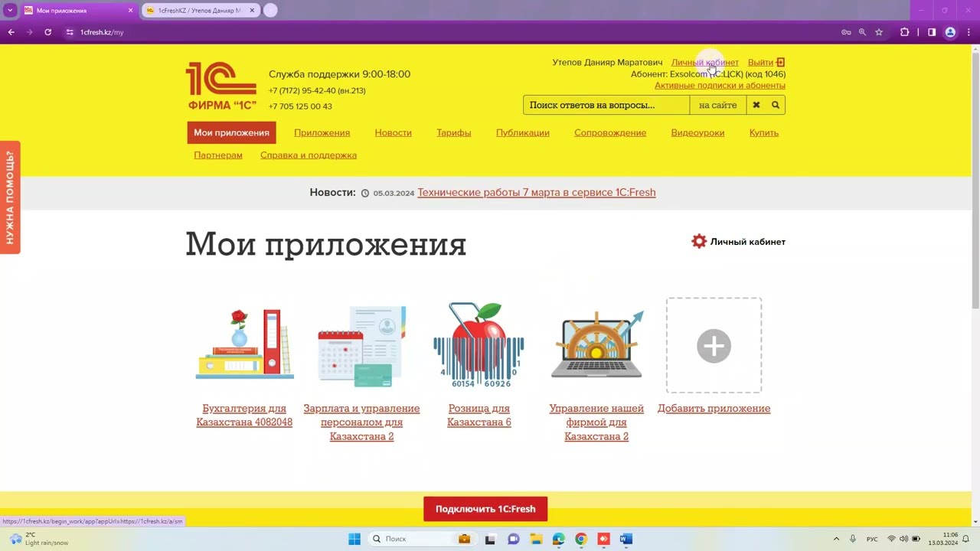The height and width of the screenshot is (551, 980).
Task: Open the browser three-dot menu
Action: (969, 32)
